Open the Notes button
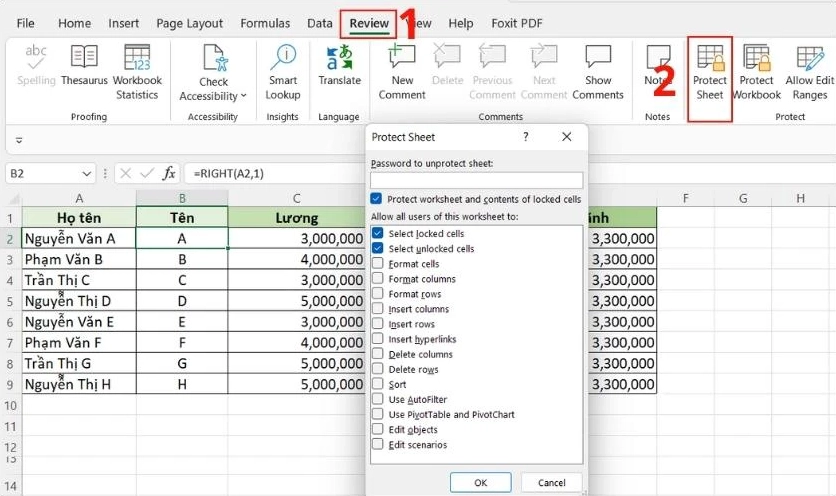The image size is (836, 496). coord(657,65)
